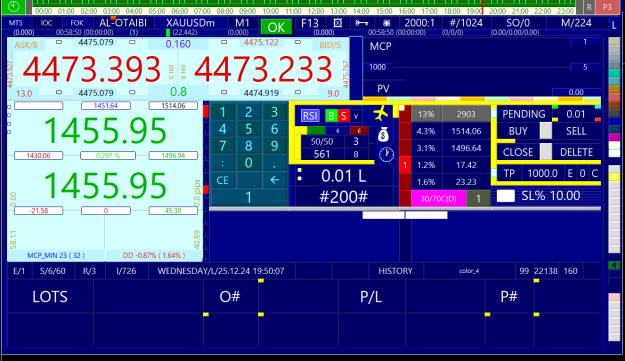Click the airplane icon

[381, 114]
